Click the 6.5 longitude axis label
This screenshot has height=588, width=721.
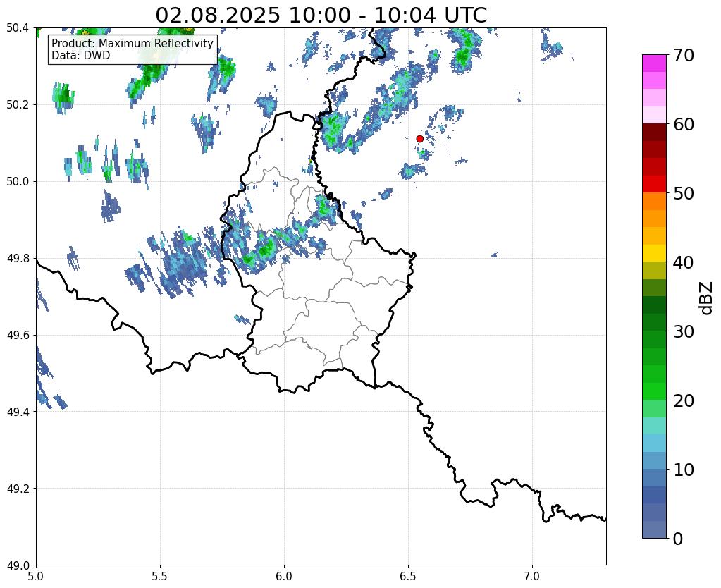coord(408,576)
